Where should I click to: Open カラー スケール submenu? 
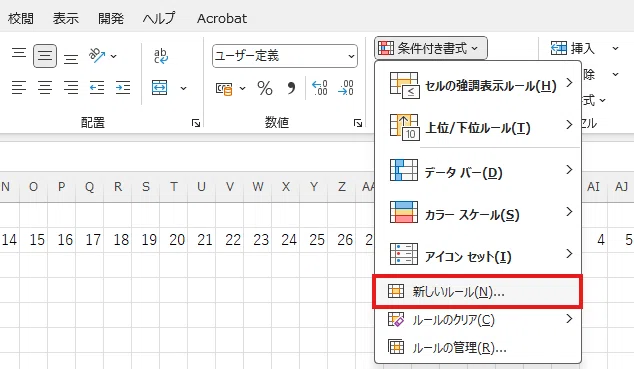pos(478,214)
